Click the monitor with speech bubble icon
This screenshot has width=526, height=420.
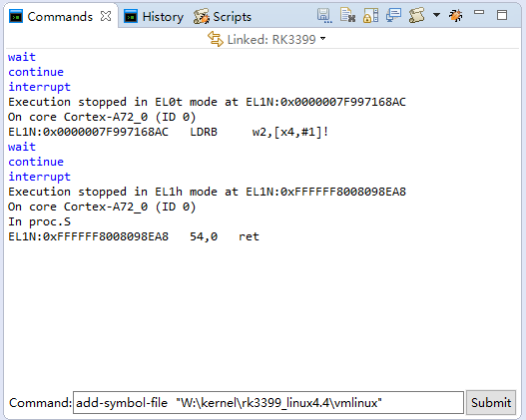tap(393, 15)
